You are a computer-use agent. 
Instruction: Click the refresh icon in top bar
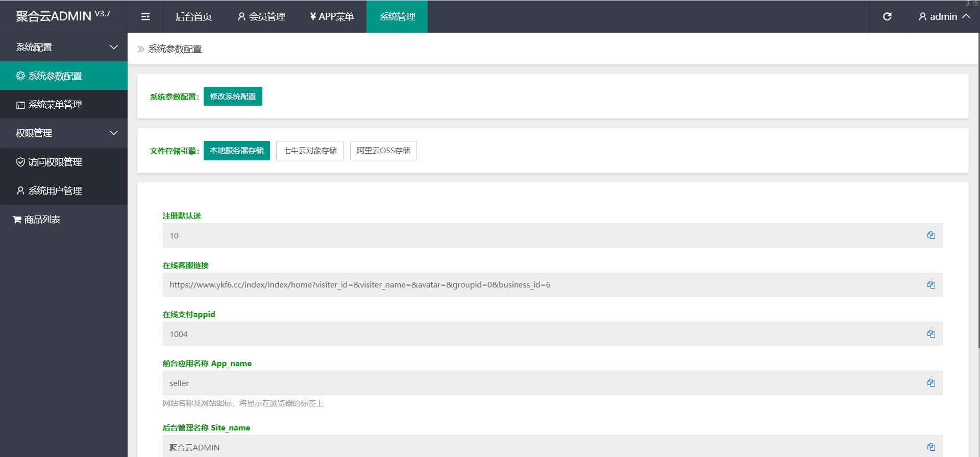pos(887,17)
